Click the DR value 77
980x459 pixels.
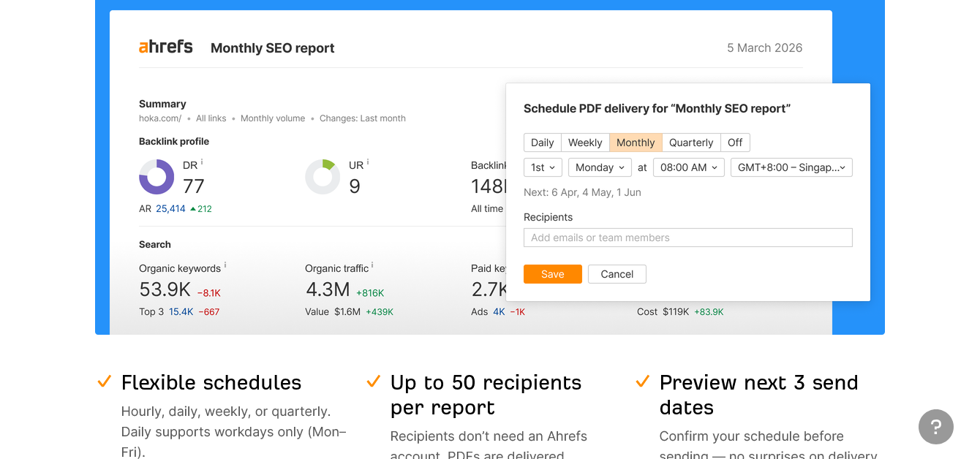pos(194,186)
